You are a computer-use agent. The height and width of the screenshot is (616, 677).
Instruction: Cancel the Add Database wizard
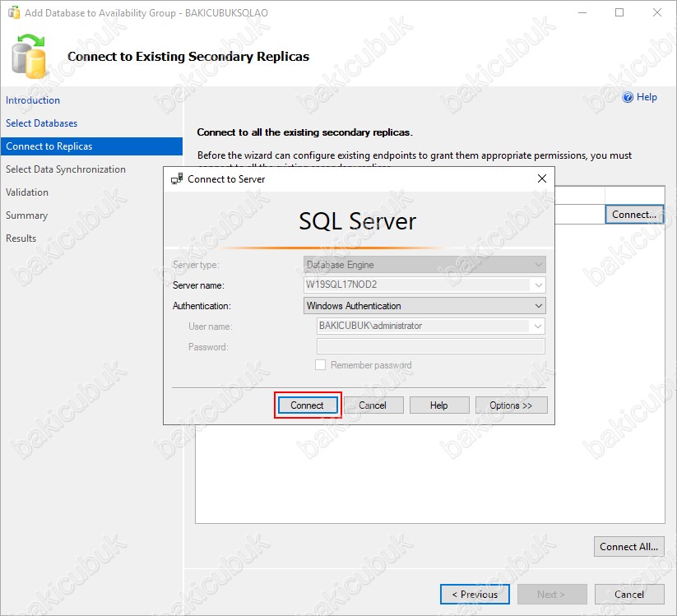(629, 595)
